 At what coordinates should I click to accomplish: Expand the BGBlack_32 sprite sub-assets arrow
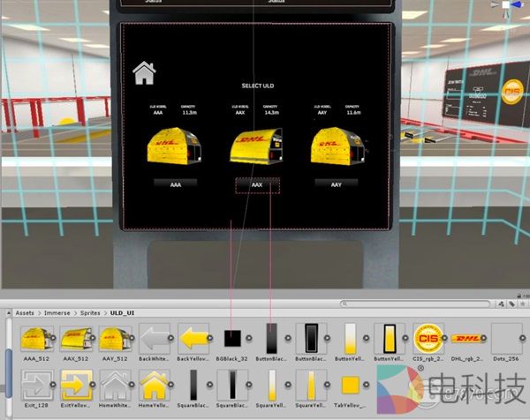tap(252, 338)
